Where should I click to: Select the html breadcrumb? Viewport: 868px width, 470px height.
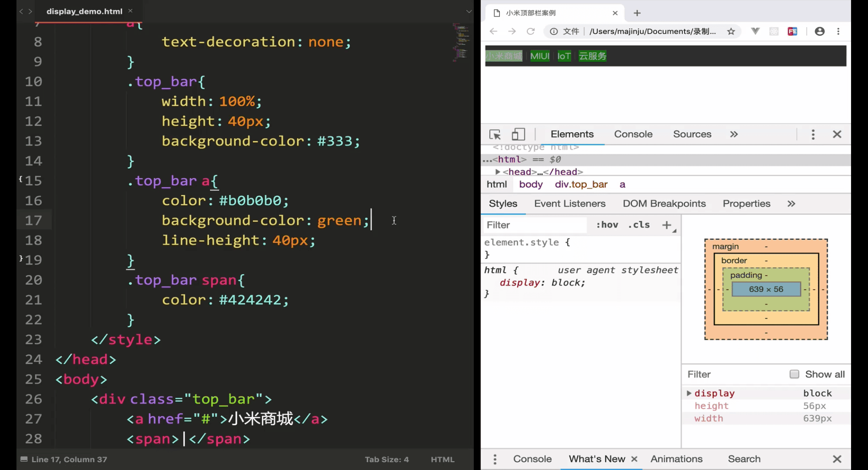tap(497, 184)
